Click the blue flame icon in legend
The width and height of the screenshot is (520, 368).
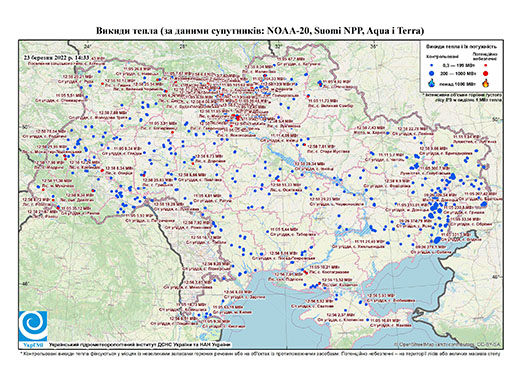pyautogui.click(x=432, y=83)
